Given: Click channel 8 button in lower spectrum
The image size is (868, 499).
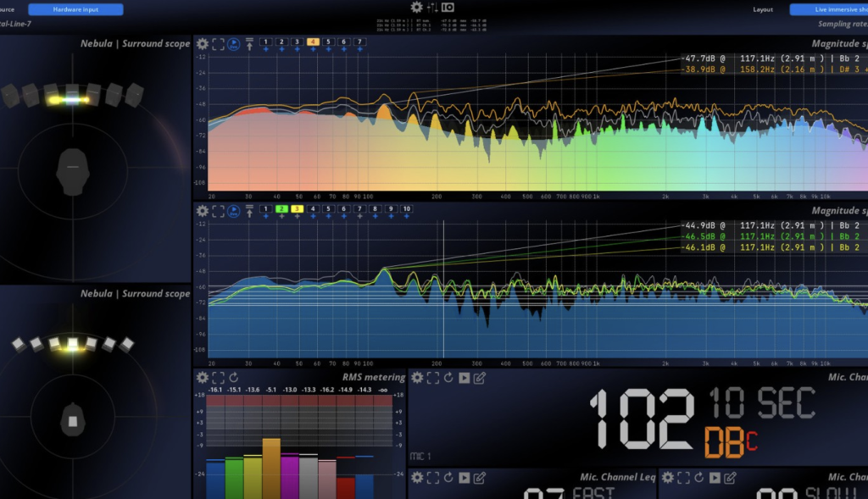Looking at the screenshot, I should click(x=376, y=208).
